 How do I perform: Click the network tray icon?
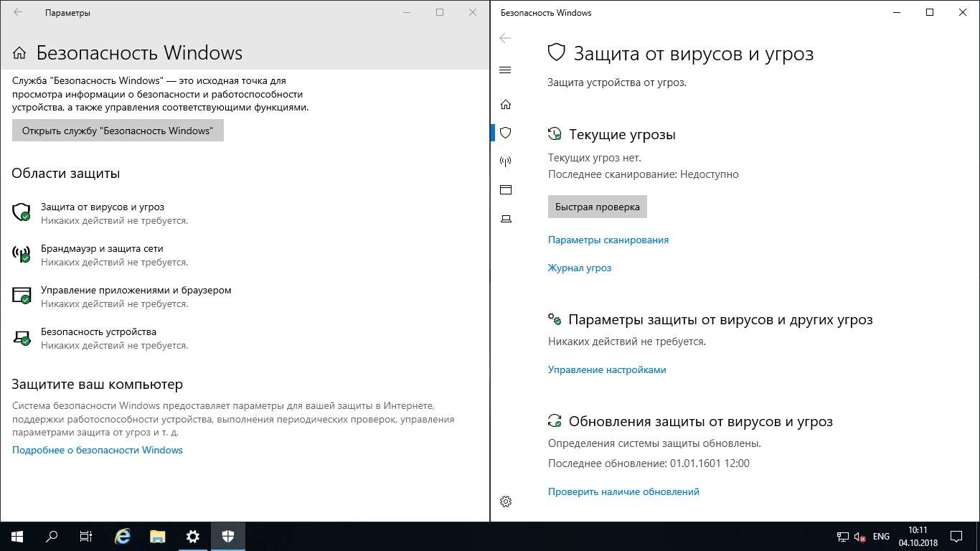coord(842,537)
